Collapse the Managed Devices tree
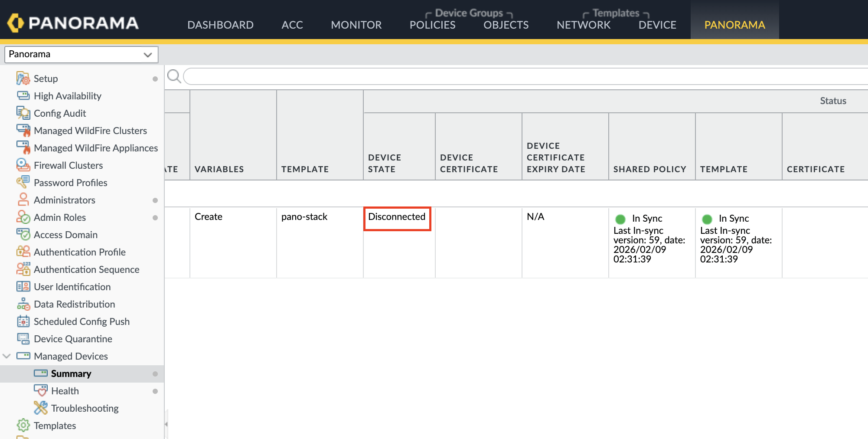The image size is (868, 439). tap(6, 356)
